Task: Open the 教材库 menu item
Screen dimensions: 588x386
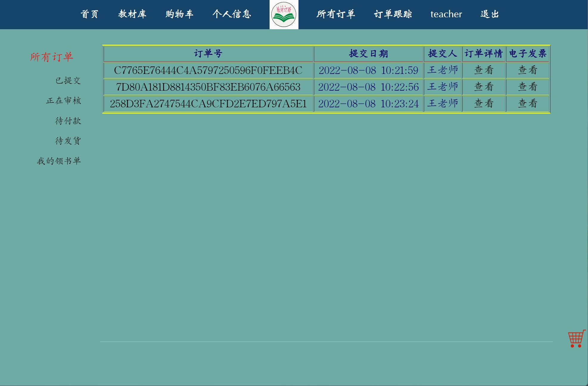Action: pyautogui.click(x=132, y=14)
